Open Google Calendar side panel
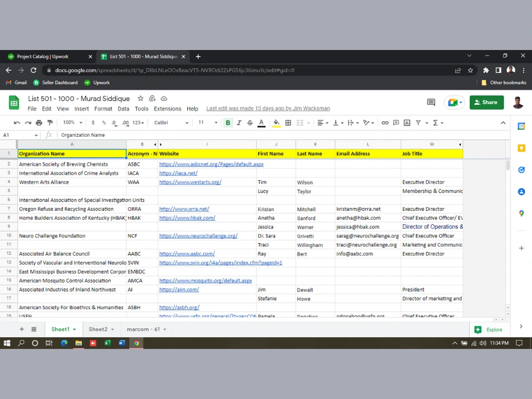532x399 pixels. click(x=521, y=127)
